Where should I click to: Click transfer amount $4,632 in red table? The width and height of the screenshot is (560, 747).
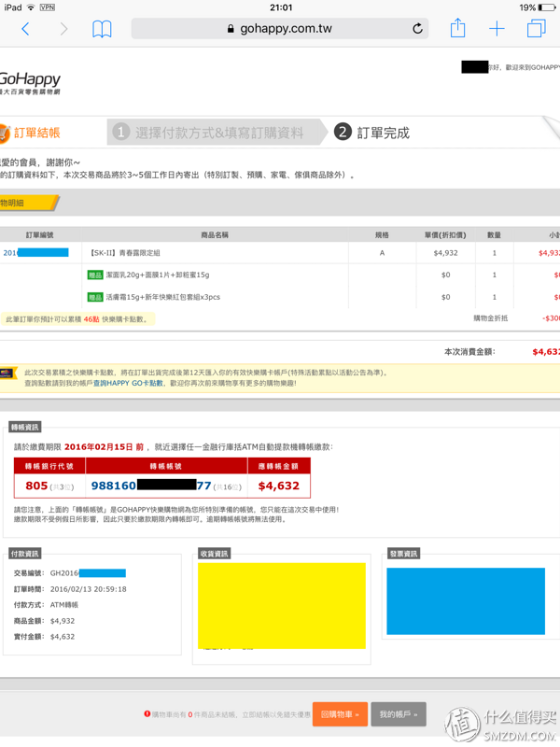tap(278, 486)
